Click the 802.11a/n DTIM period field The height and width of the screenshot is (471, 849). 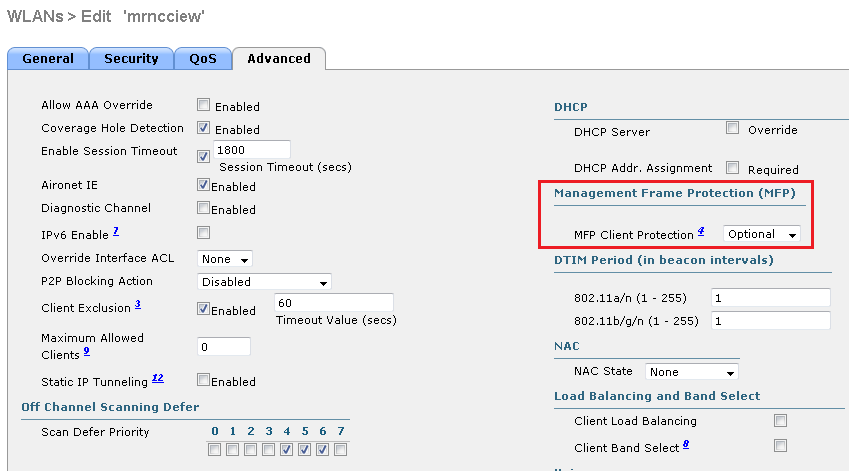point(770,298)
